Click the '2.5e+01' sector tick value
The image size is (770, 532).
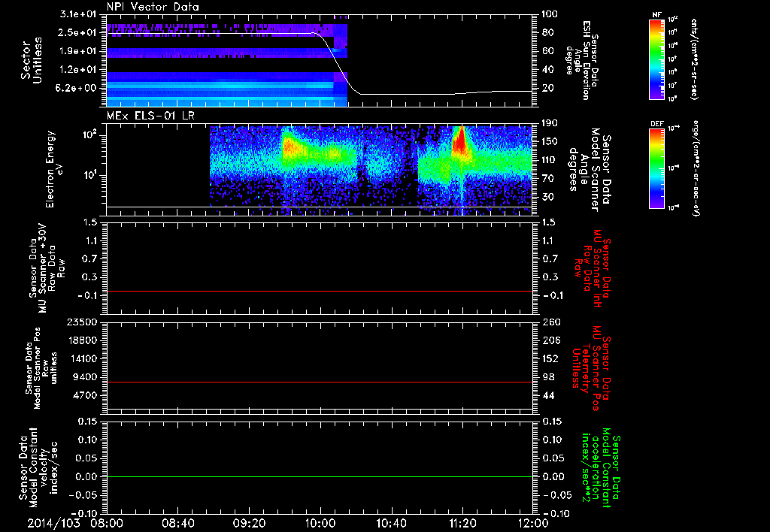pos(77,32)
